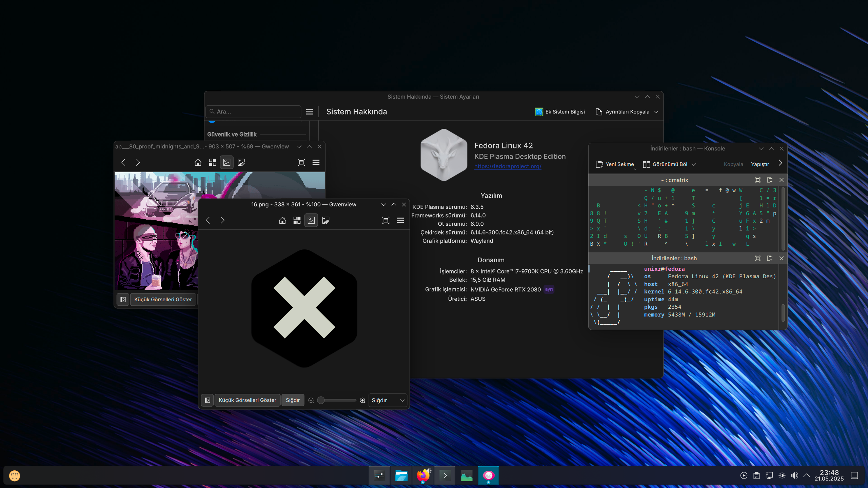Toggle sidebar icon in background Gwenview window
The image size is (868, 488).
click(x=123, y=300)
